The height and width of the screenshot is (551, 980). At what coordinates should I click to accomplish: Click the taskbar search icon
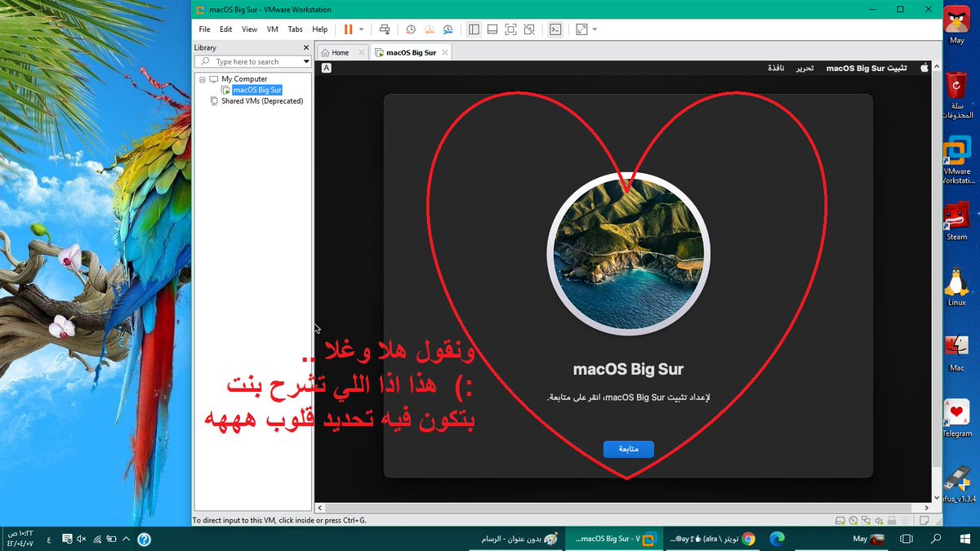(x=936, y=539)
